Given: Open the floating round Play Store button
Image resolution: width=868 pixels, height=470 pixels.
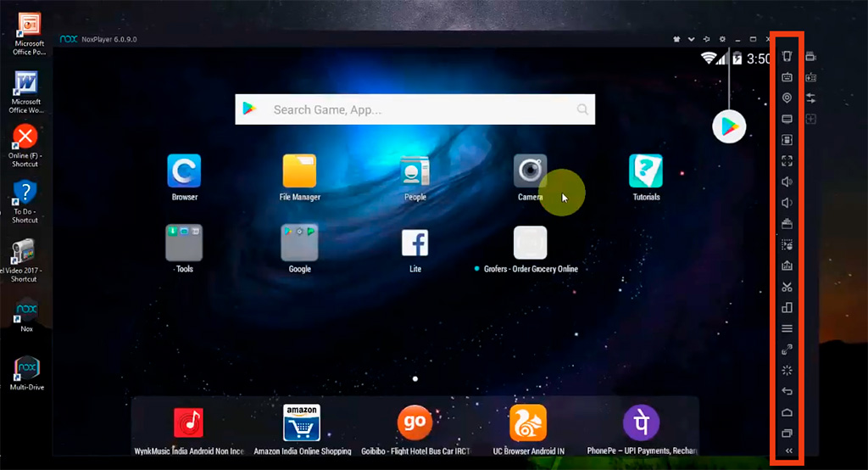Looking at the screenshot, I should [729, 127].
